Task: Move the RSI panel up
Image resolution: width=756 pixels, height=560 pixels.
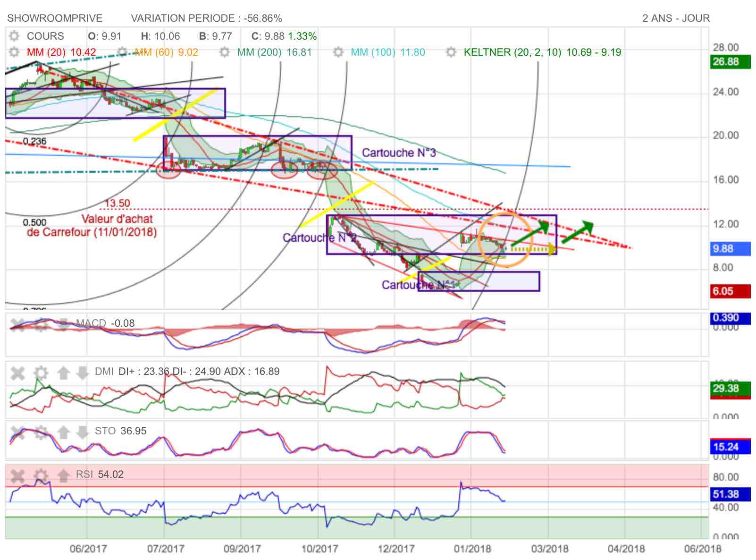Action: click(x=64, y=475)
